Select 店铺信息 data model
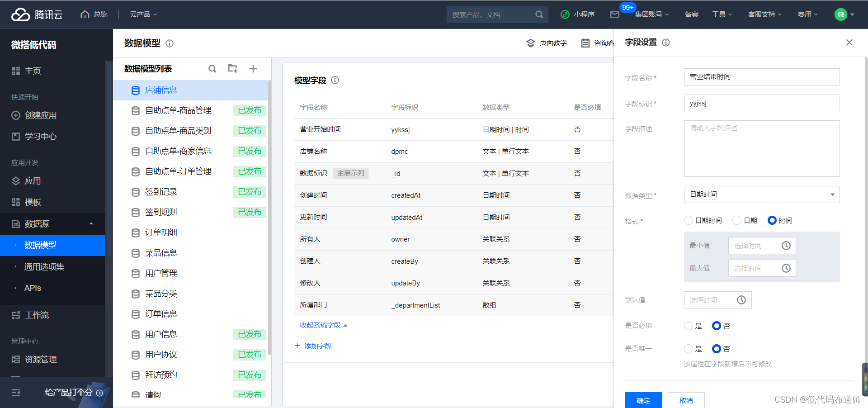The height and width of the screenshot is (408, 868). pyautogui.click(x=190, y=90)
